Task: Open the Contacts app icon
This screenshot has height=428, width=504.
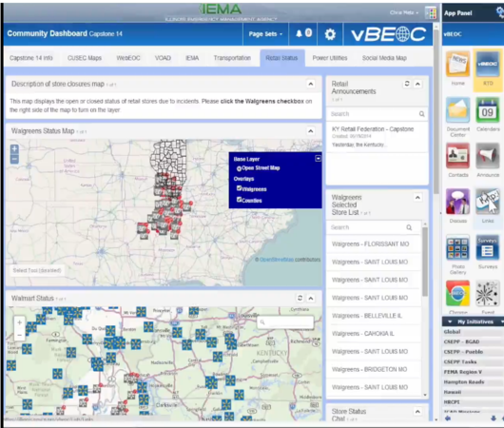Action: [457, 156]
